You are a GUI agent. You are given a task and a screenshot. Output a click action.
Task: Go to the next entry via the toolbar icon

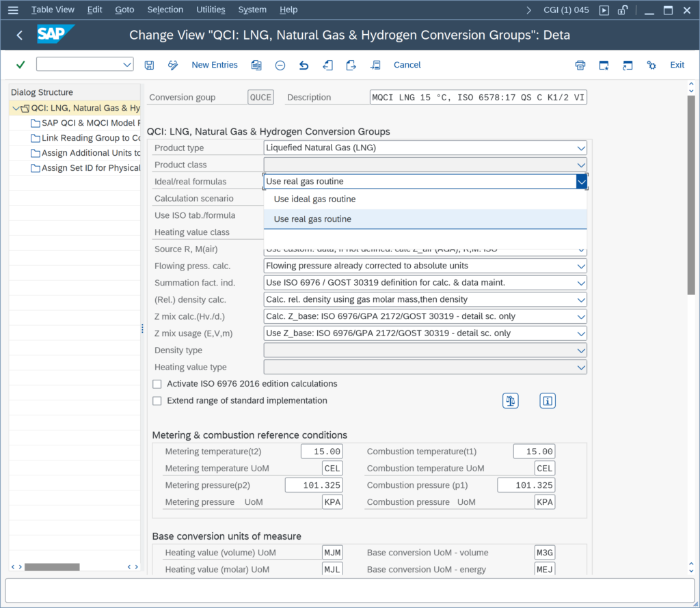351,65
